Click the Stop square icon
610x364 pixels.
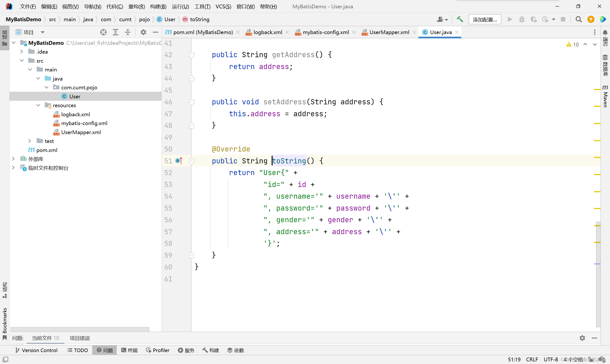pyautogui.click(x=563, y=19)
